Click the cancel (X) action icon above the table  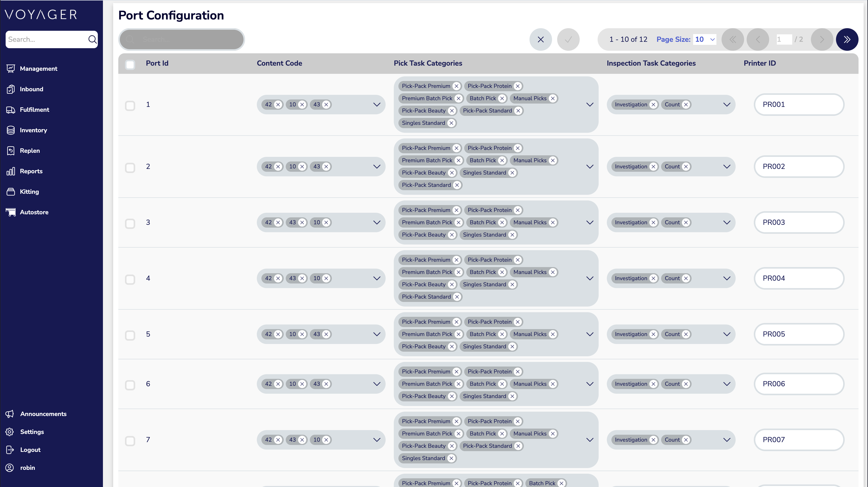point(541,39)
